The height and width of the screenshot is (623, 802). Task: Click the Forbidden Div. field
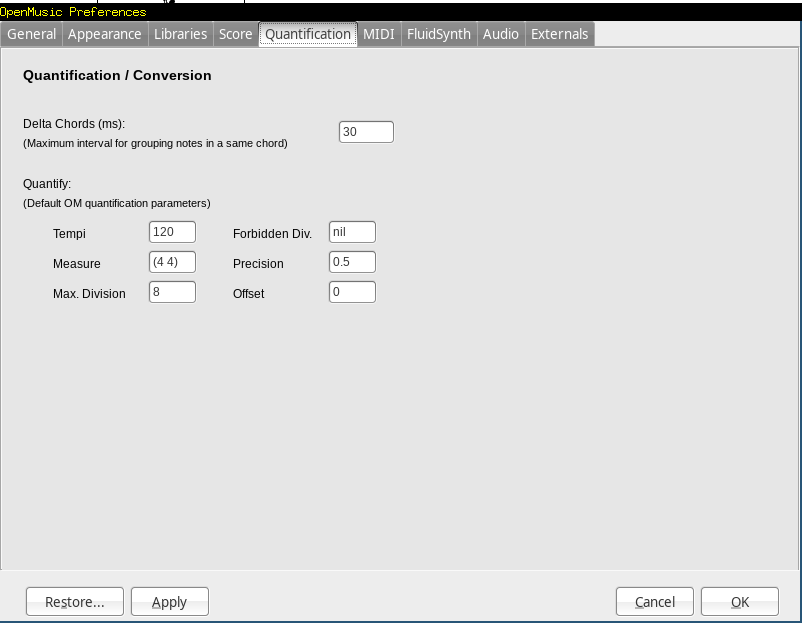click(x=352, y=232)
